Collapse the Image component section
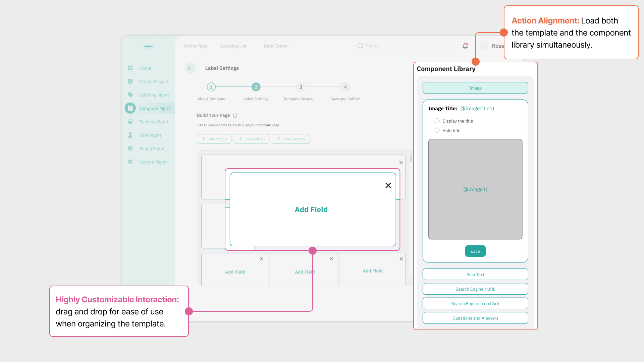Viewport: 644px width, 362px height. [x=475, y=88]
